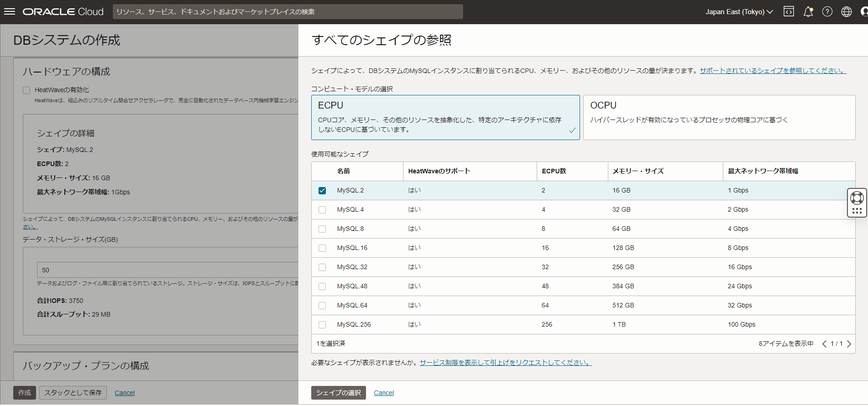Open the notifications bell

(808, 12)
